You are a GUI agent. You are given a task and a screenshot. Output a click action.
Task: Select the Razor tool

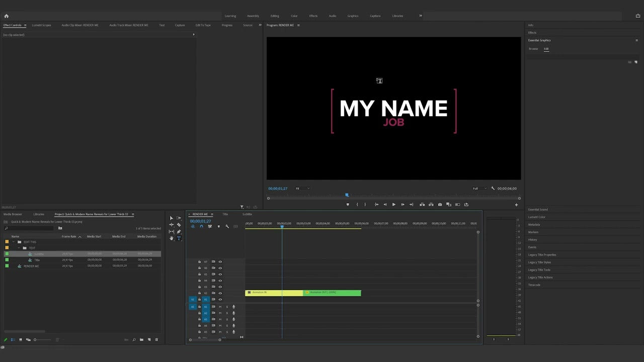(179, 224)
